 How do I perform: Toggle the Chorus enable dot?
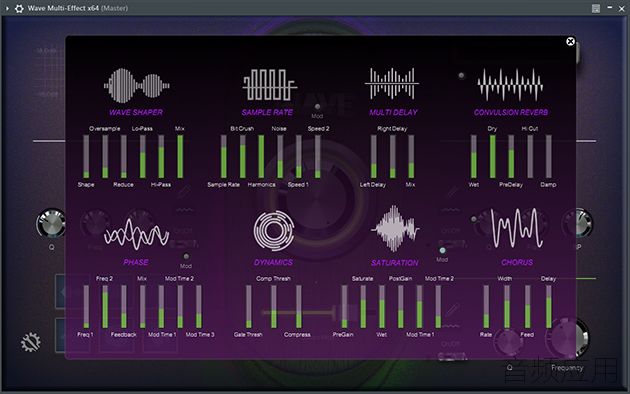[474, 219]
